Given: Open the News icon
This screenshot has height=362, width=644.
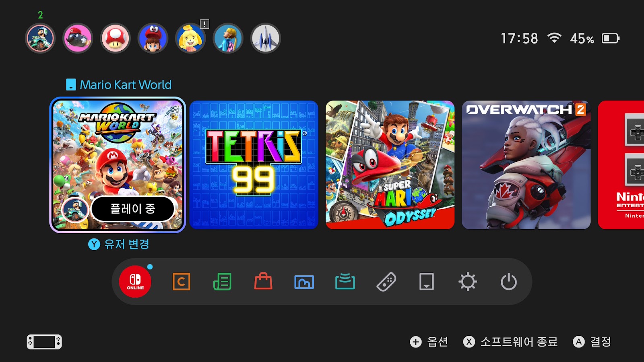Looking at the screenshot, I should tap(223, 282).
